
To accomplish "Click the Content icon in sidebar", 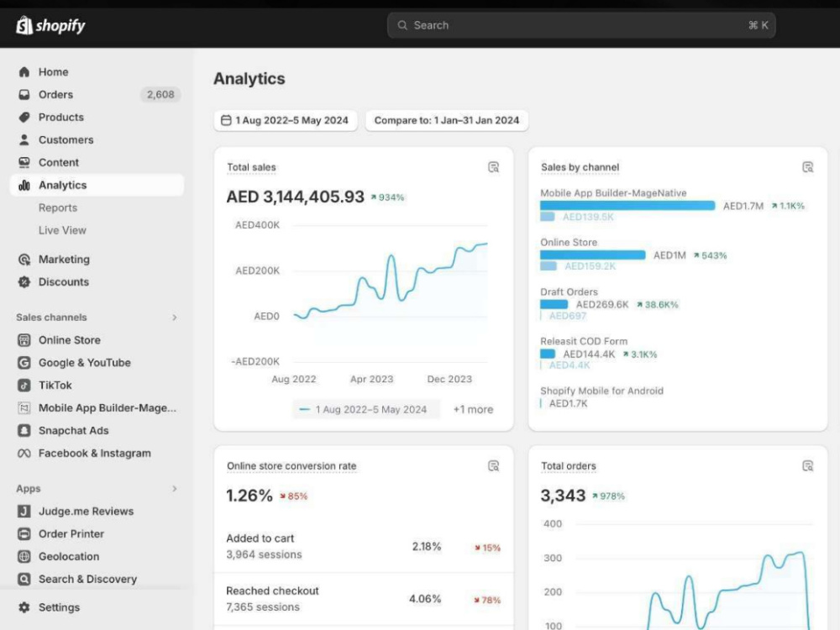I will click(24, 162).
